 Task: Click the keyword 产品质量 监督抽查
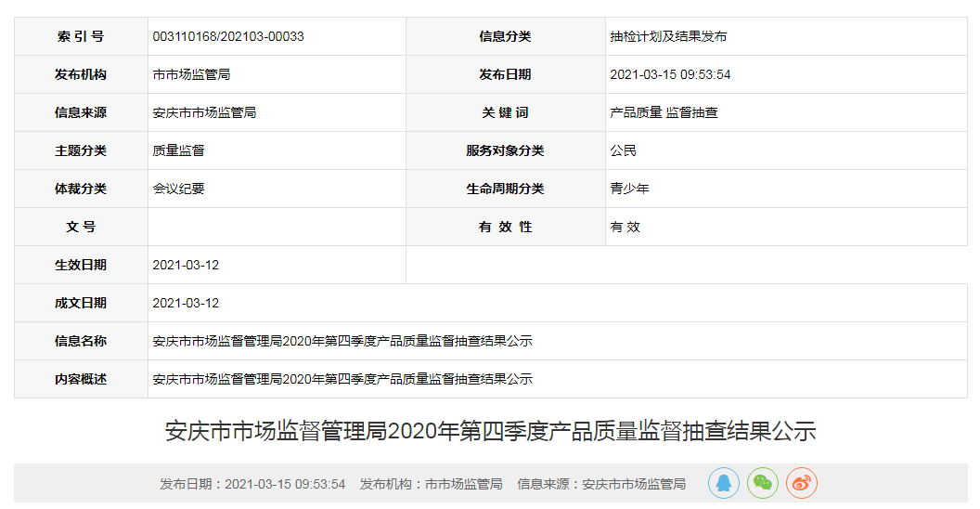coord(664,112)
